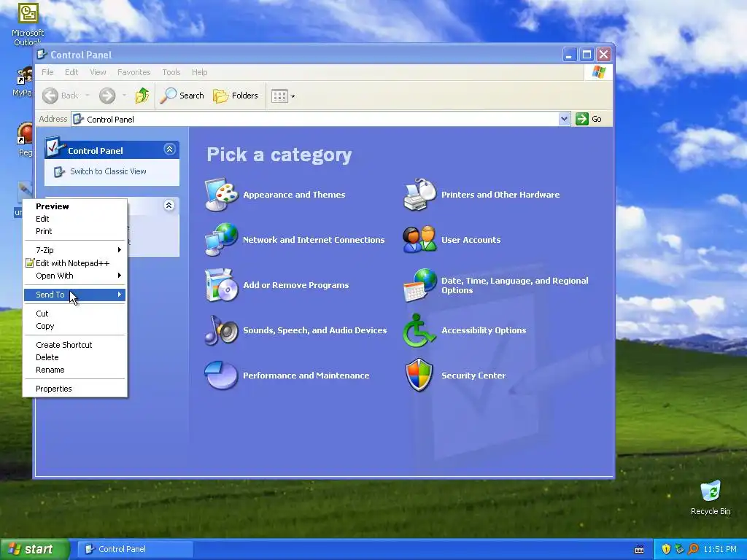Open the Edit menu in the menu bar
The width and height of the screenshot is (747, 560).
71,72
